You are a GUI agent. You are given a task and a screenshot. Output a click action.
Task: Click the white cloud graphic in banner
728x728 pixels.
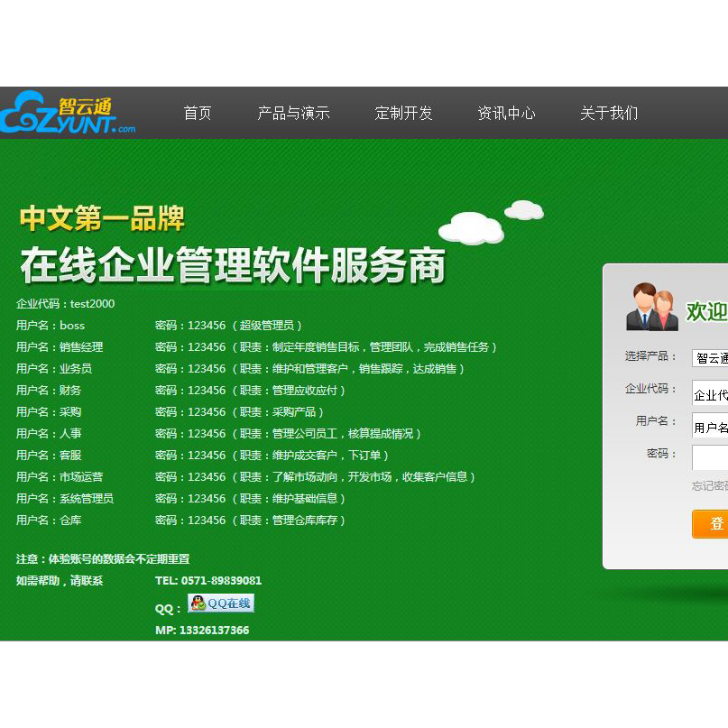point(471,227)
